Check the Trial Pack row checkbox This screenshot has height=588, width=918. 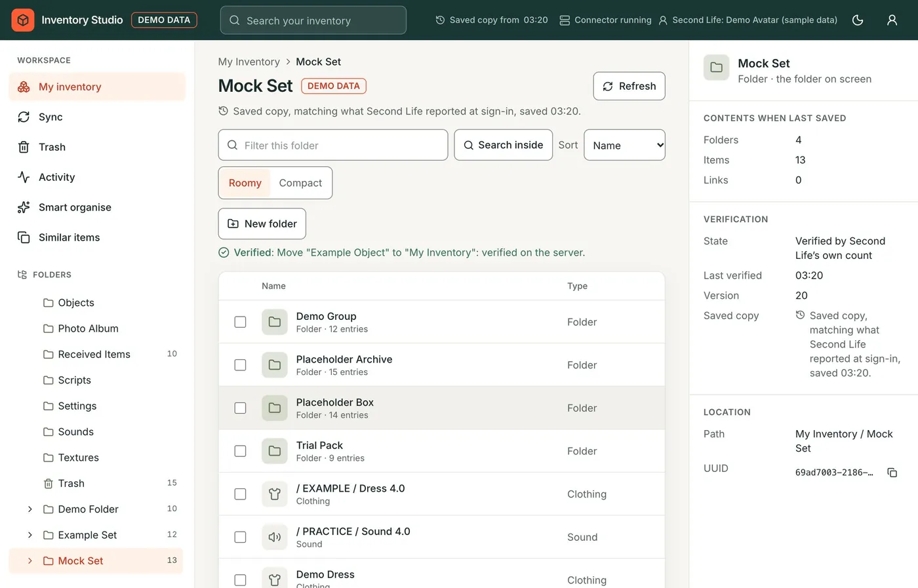(241, 451)
